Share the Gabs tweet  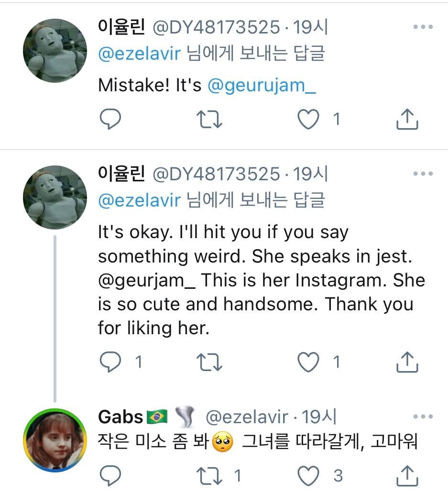click(407, 475)
